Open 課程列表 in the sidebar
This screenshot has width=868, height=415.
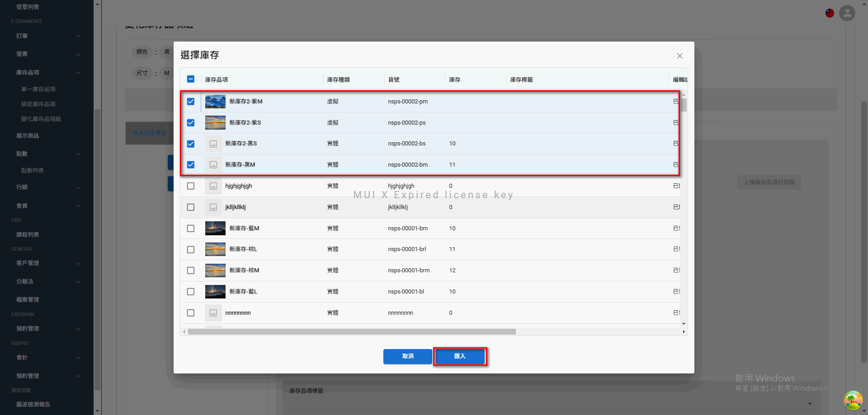point(28,235)
